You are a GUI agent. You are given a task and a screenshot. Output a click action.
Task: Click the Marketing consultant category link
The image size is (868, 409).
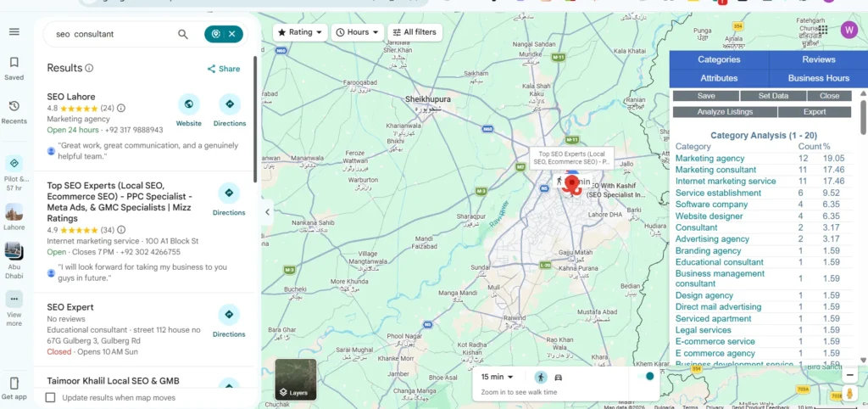[x=715, y=171]
